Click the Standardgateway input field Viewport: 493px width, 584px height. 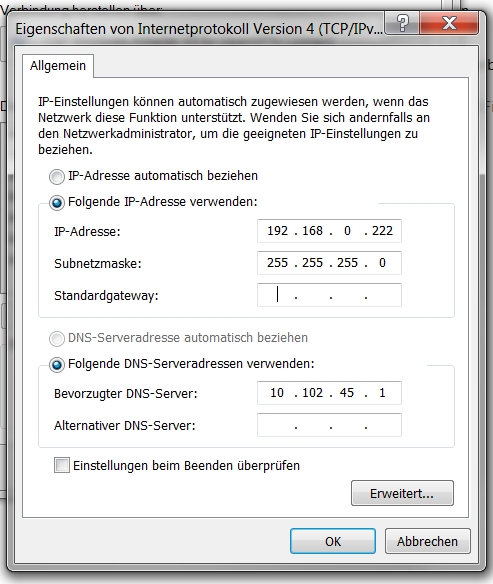[x=329, y=295]
